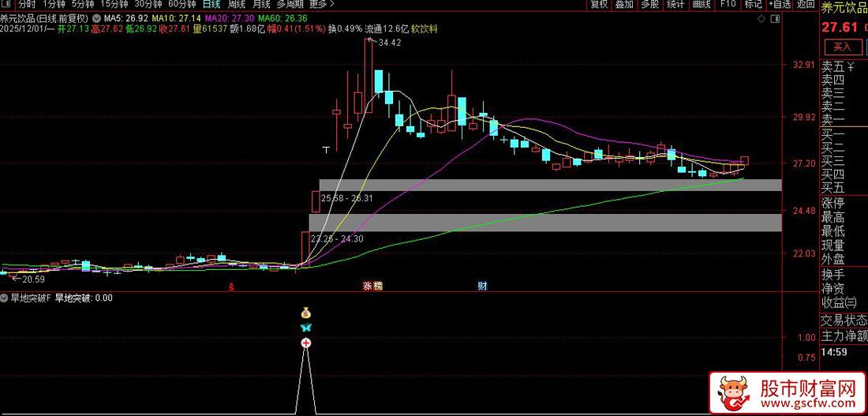Click the 32.91 price axis label
Screen dimensions: 868x416
(804, 65)
